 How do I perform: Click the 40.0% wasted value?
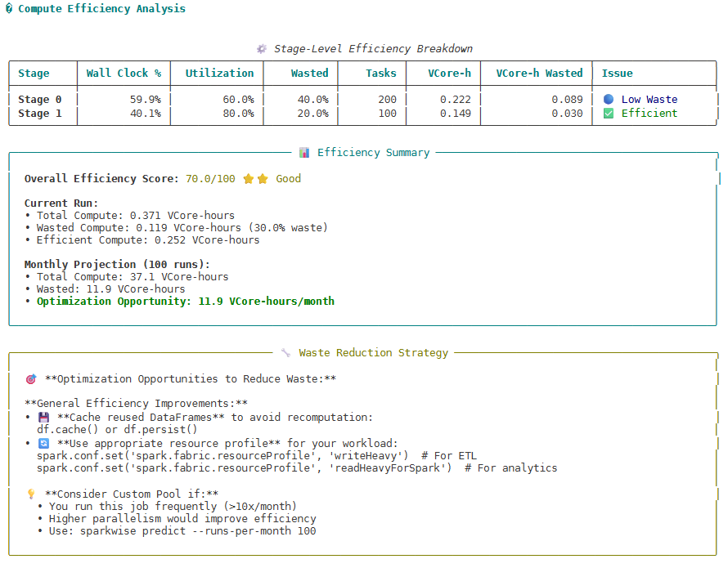tap(313, 100)
